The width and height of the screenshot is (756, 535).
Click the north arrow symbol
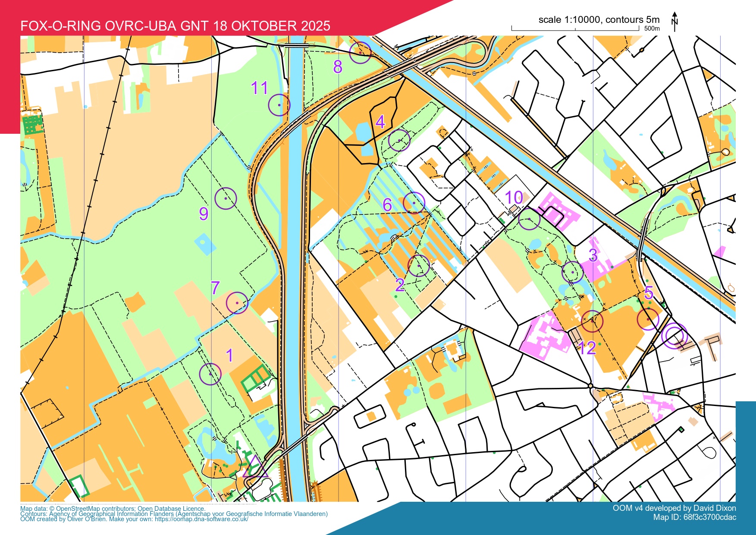click(675, 22)
